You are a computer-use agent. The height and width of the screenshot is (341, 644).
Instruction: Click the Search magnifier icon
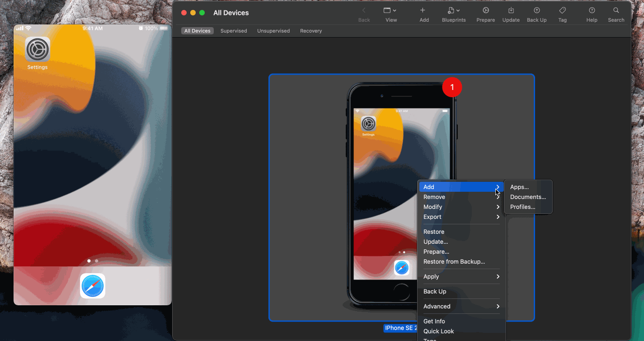tap(616, 10)
